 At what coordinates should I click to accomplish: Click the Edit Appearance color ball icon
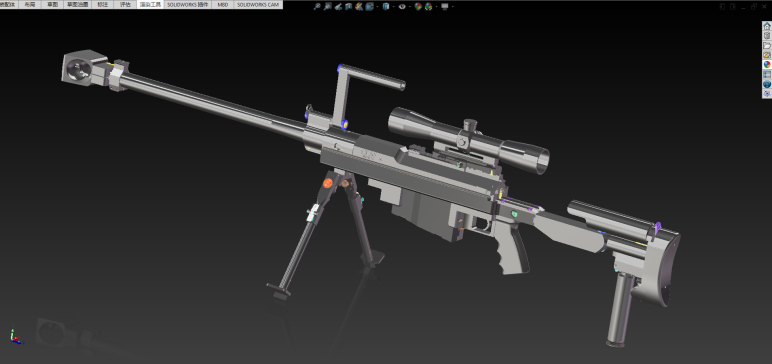click(x=418, y=6)
